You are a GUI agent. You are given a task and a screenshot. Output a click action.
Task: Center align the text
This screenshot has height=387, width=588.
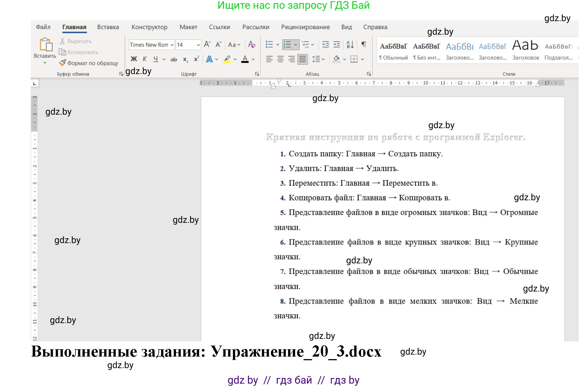coord(280,59)
